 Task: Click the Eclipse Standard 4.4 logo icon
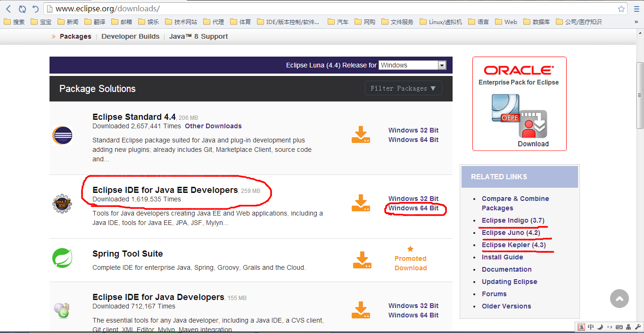click(62, 136)
